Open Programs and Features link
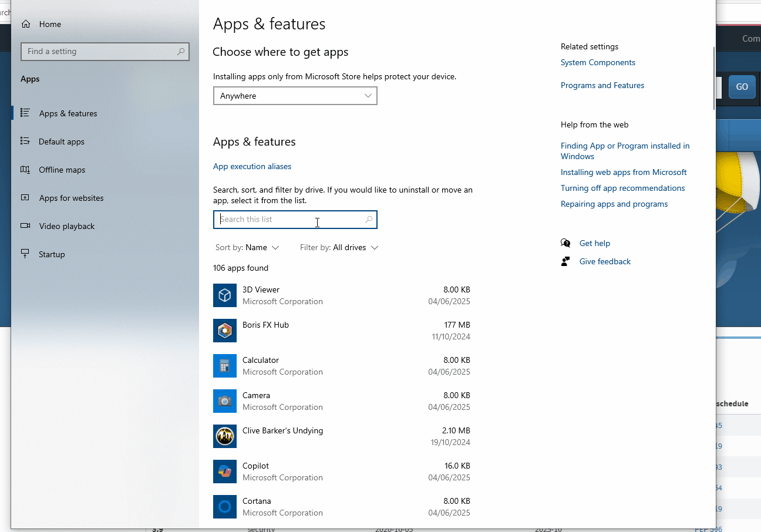The height and width of the screenshot is (532, 761). tap(602, 85)
